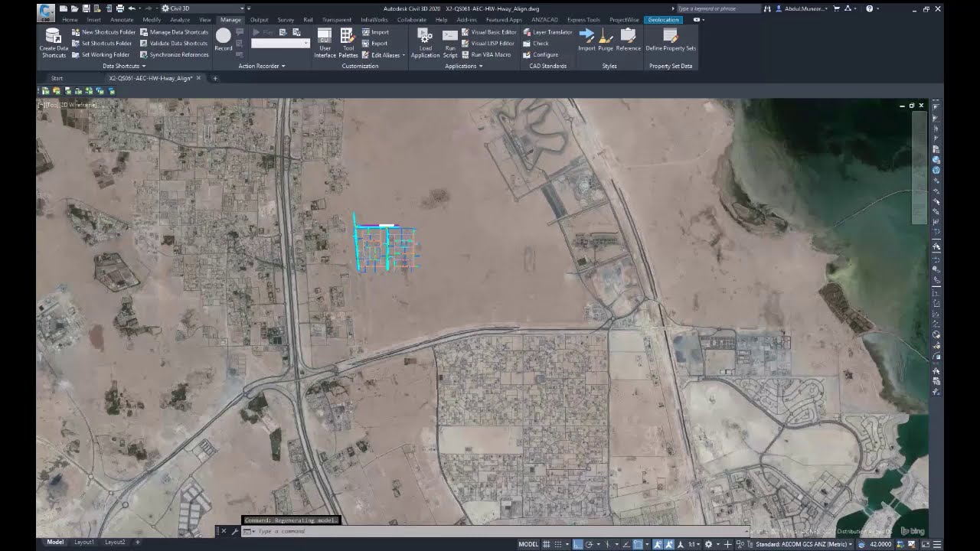The width and height of the screenshot is (980, 551).
Task: Open action macro name combo box
Action: (x=280, y=44)
